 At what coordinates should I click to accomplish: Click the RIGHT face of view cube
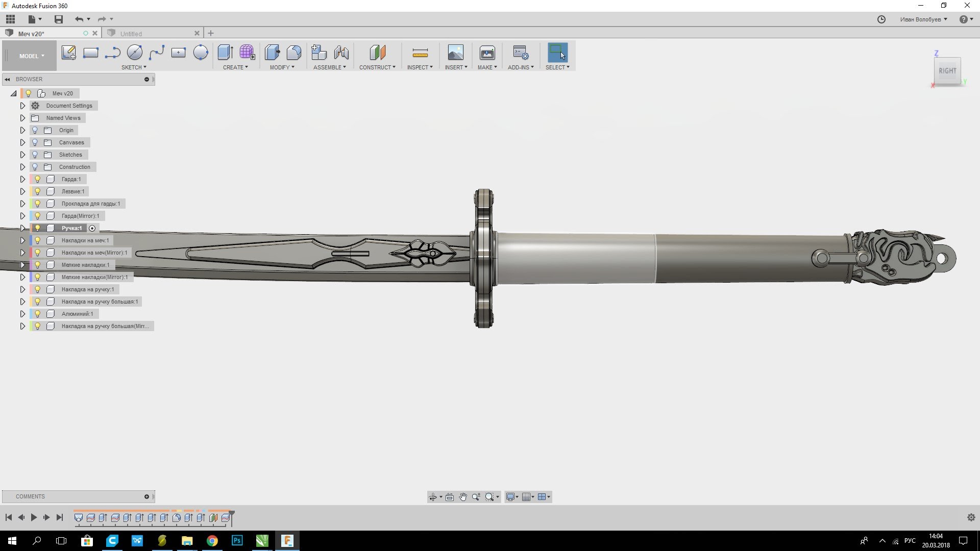(947, 71)
